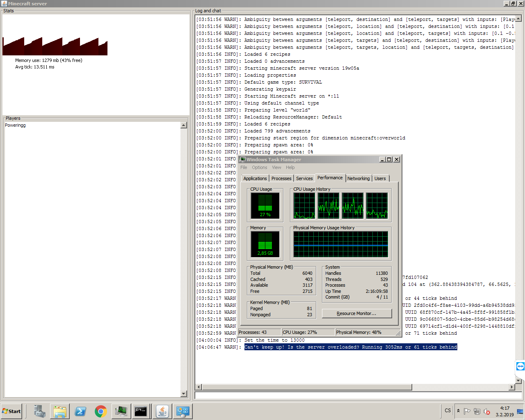
Task: Open the Options menu in Task Manager
Action: pos(259,167)
